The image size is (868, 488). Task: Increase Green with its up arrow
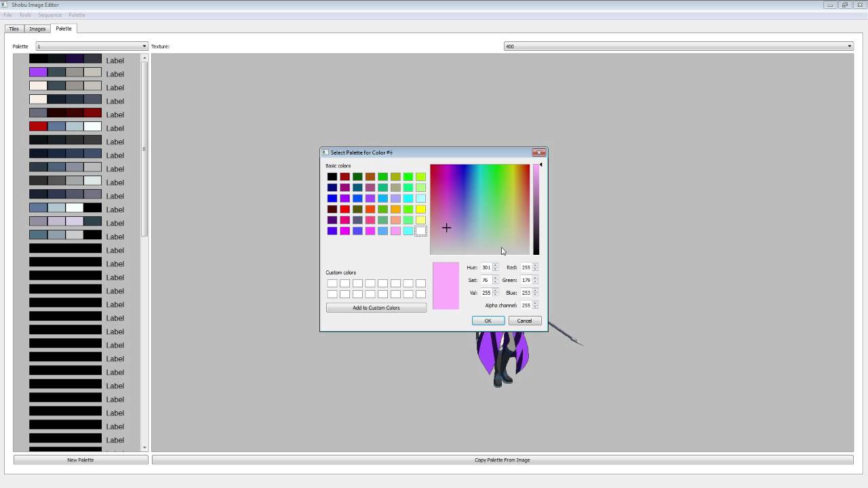click(x=536, y=278)
